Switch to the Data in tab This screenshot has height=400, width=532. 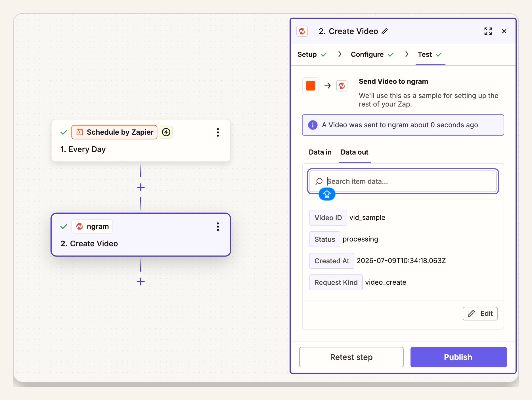point(320,152)
